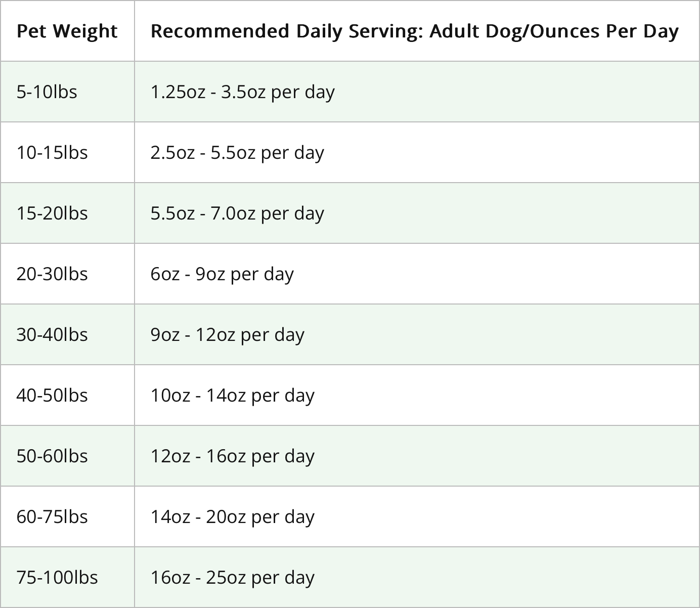Click the 2.5oz - 5.5oz per day serving
This screenshot has width=700, height=608.
[x=237, y=153]
